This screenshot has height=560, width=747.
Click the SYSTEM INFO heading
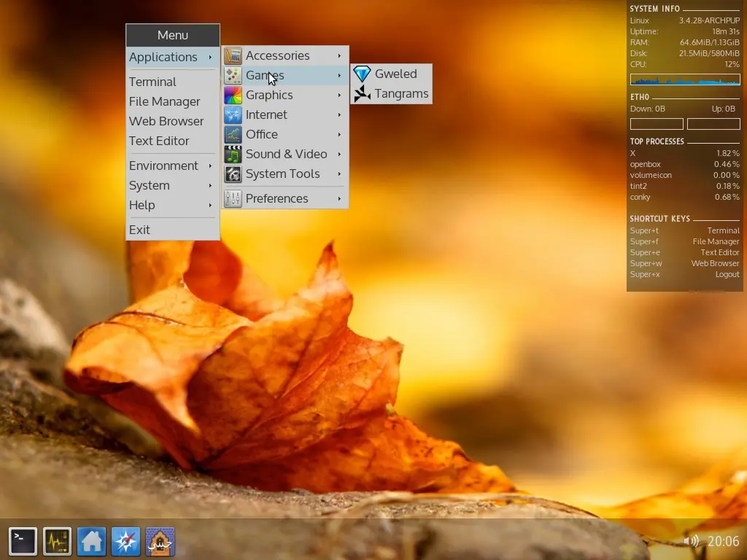pyautogui.click(x=654, y=9)
